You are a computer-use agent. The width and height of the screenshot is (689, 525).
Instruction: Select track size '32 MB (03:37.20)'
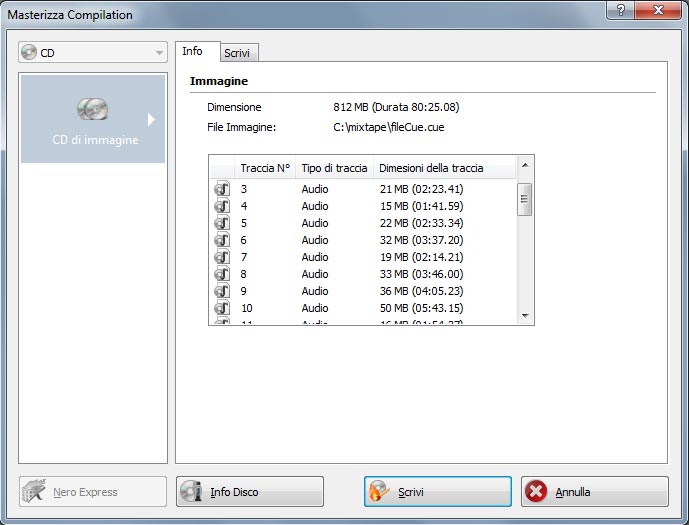click(x=421, y=240)
